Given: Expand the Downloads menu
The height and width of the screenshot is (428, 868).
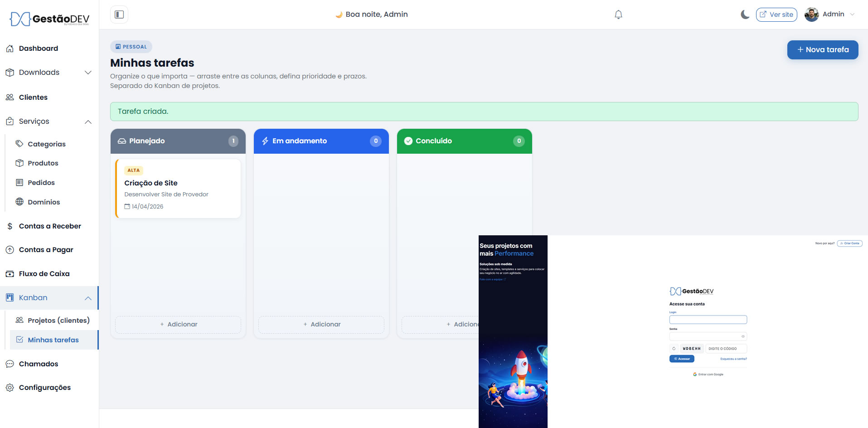Looking at the screenshot, I should point(87,72).
